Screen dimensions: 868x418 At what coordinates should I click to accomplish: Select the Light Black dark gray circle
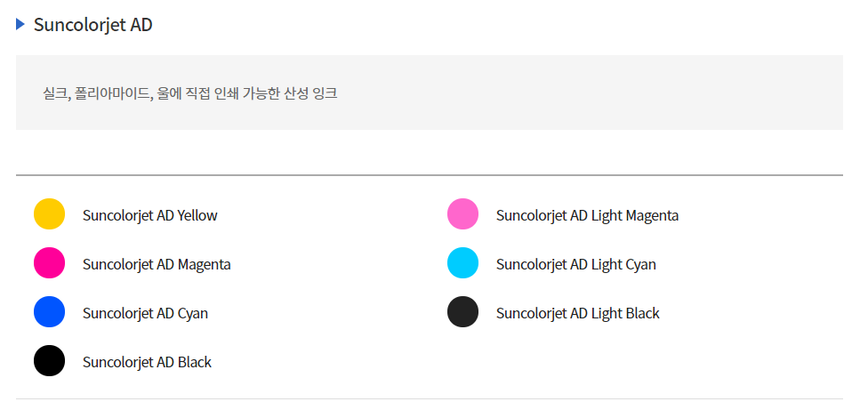point(462,311)
